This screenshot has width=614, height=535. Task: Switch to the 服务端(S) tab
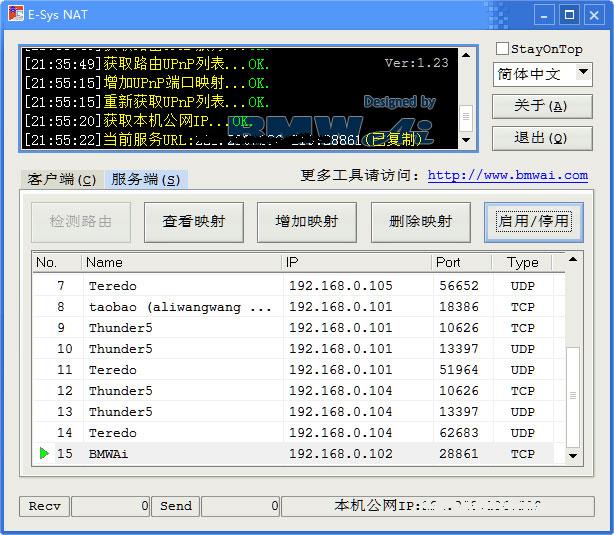(145, 180)
